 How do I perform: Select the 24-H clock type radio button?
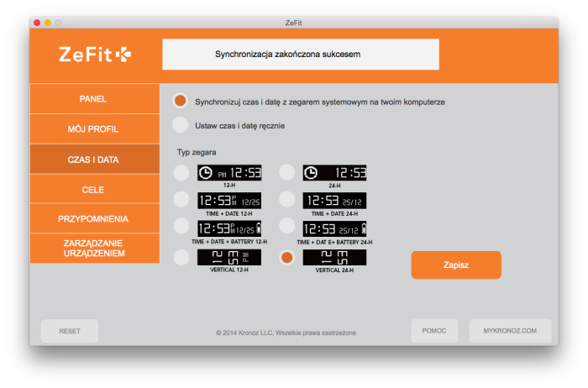tap(287, 173)
